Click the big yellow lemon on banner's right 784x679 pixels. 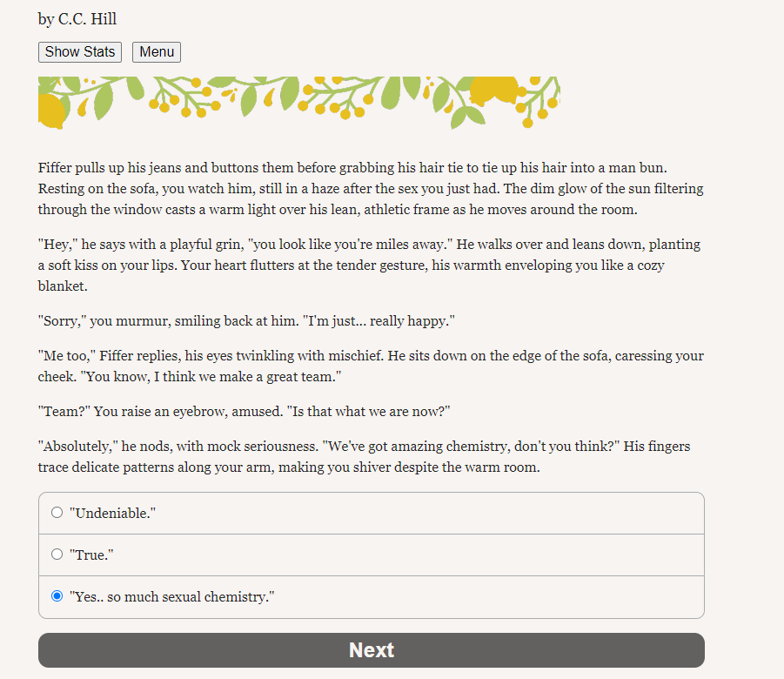pyautogui.click(x=493, y=90)
